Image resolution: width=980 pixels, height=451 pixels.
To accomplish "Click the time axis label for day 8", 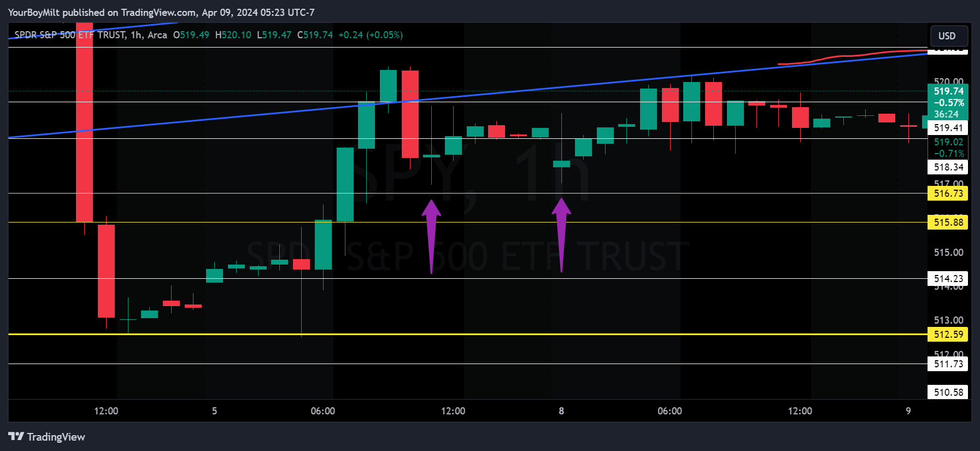I will click(x=561, y=411).
